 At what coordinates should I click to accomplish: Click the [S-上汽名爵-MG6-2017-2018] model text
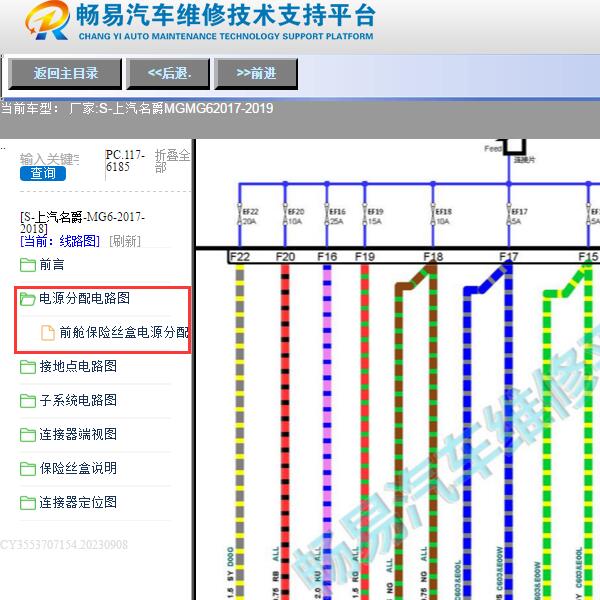pos(82,223)
